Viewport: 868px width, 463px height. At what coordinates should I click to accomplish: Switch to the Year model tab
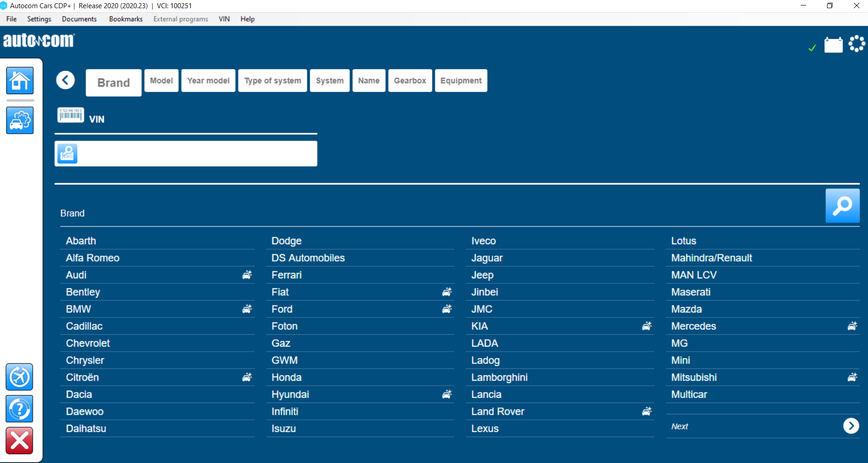208,81
